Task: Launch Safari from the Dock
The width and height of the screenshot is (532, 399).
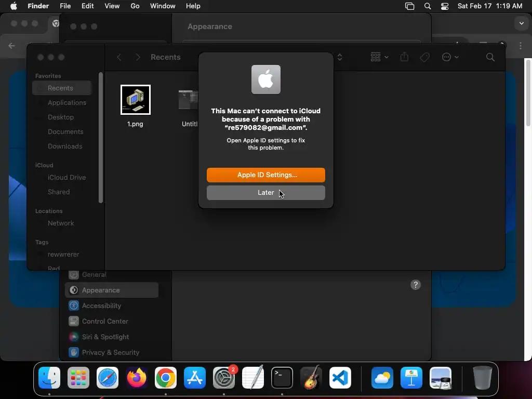Action: pos(108,378)
